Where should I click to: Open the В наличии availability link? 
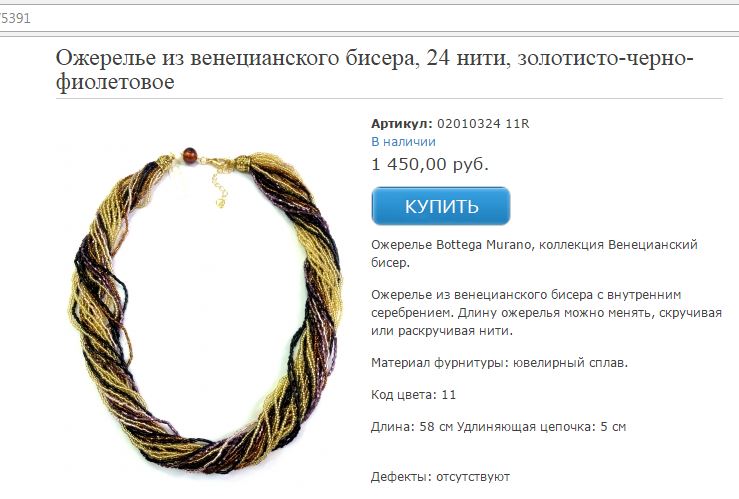pyautogui.click(x=403, y=142)
